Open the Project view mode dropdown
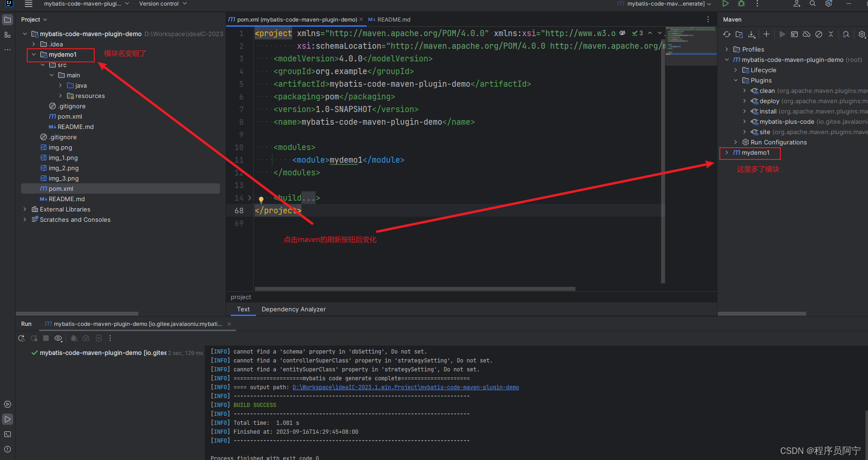 (x=34, y=20)
